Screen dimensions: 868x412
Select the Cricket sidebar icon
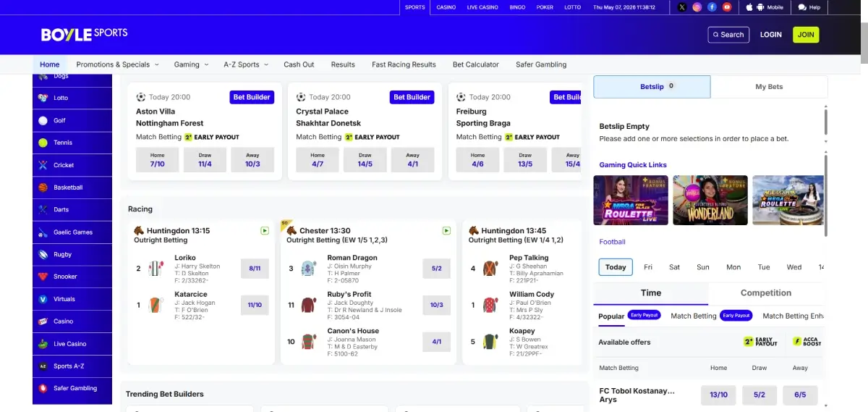coord(43,165)
